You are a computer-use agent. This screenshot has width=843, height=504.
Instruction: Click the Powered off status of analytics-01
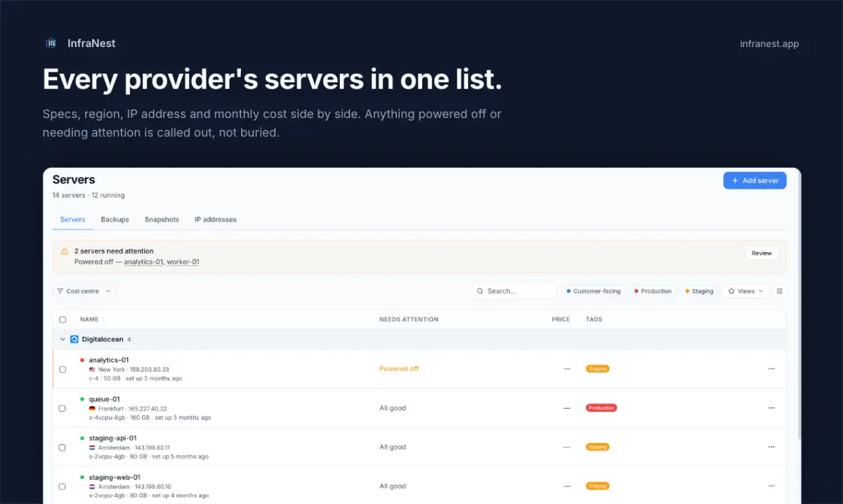tap(399, 369)
